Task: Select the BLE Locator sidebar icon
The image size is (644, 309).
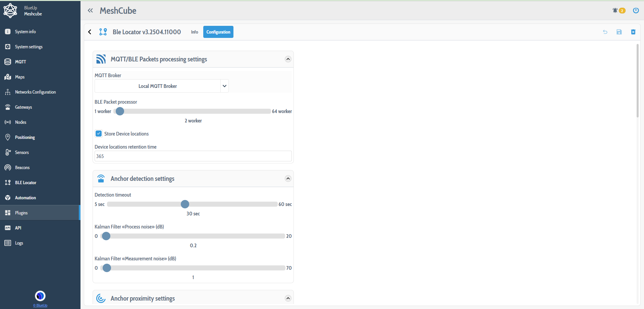Action: (7, 183)
